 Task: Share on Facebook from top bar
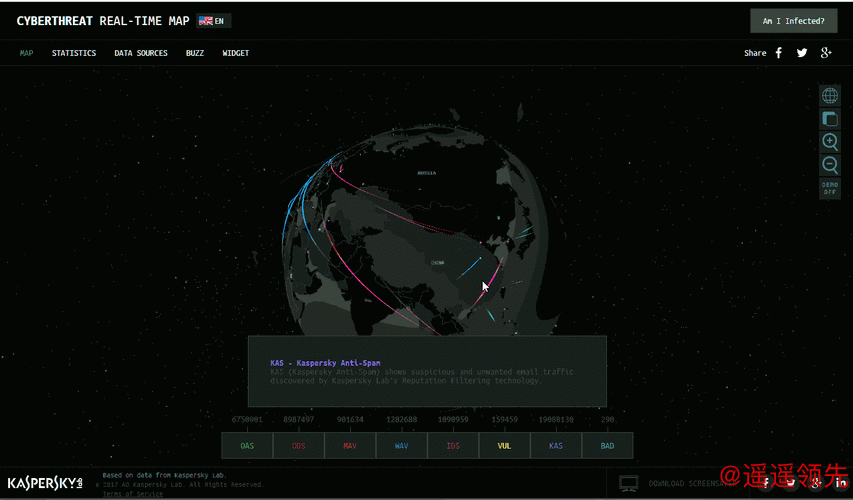(x=779, y=53)
